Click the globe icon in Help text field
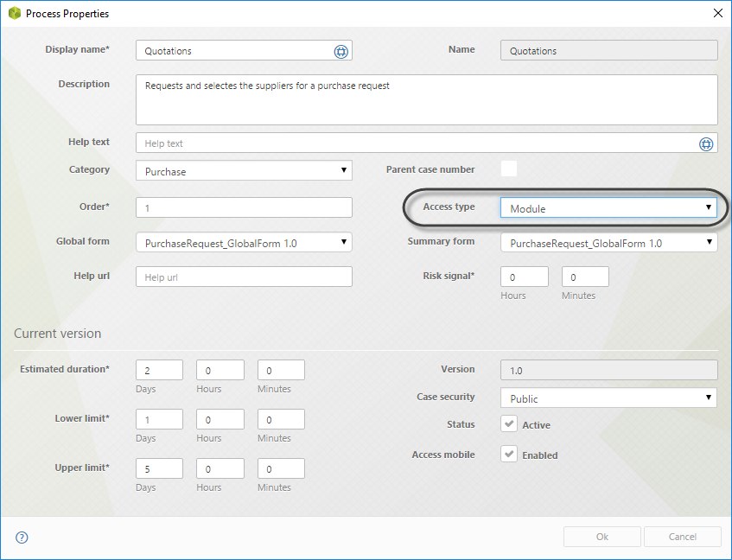 coord(706,143)
